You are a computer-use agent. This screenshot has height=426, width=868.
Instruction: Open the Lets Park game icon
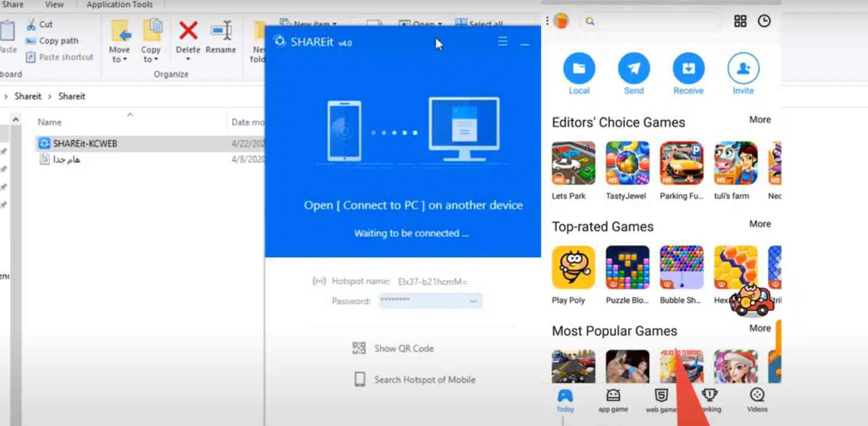click(x=574, y=163)
